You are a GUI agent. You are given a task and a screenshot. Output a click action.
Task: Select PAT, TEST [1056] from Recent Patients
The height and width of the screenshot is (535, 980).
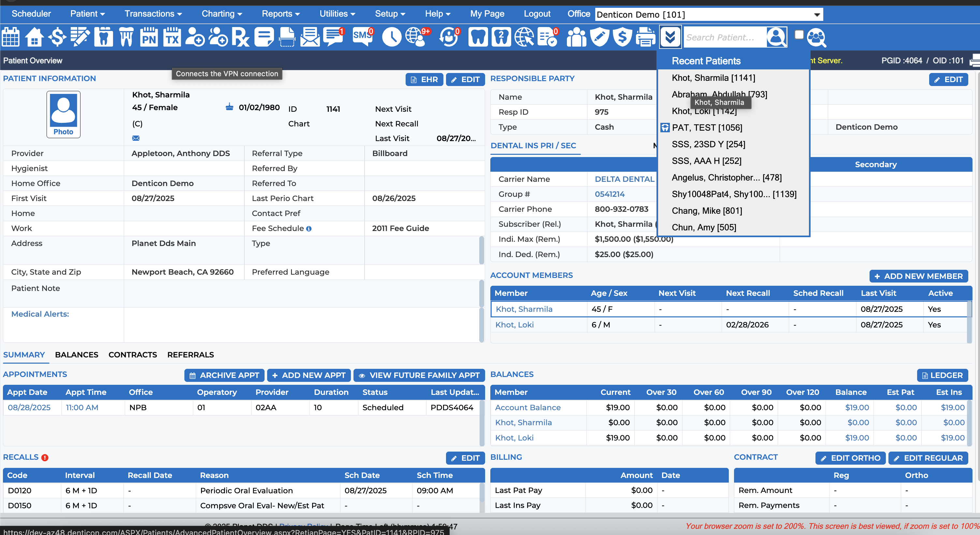[x=707, y=127]
